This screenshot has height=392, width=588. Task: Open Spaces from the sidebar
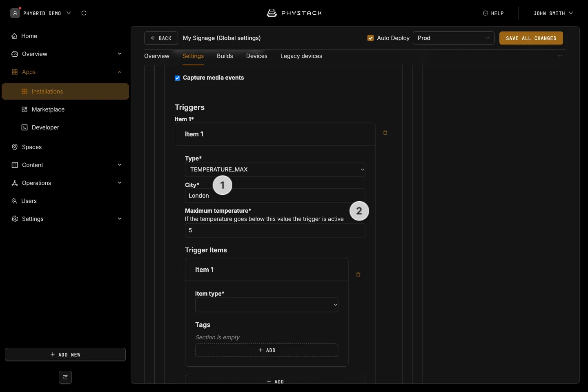click(x=65, y=147)
